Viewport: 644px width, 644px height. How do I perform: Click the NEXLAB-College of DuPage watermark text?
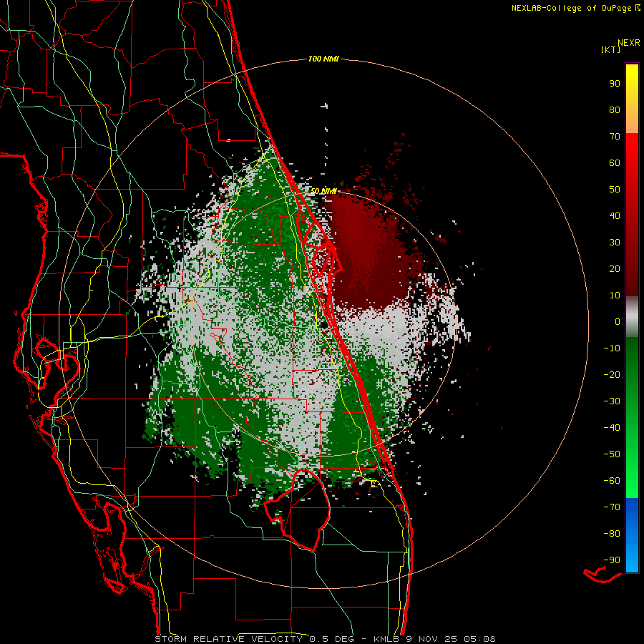pos(576,8)
